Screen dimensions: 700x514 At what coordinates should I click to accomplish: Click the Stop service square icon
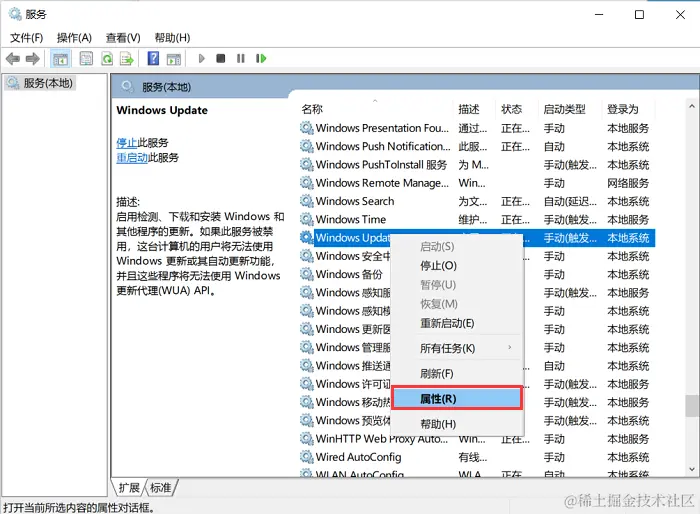pyautogui.click(x=221, y=59)
